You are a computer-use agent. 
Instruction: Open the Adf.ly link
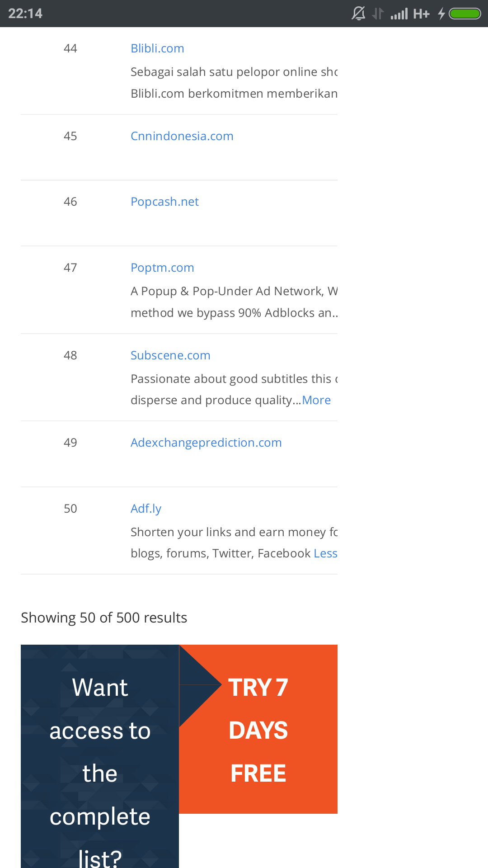click(x=146, y=509)
